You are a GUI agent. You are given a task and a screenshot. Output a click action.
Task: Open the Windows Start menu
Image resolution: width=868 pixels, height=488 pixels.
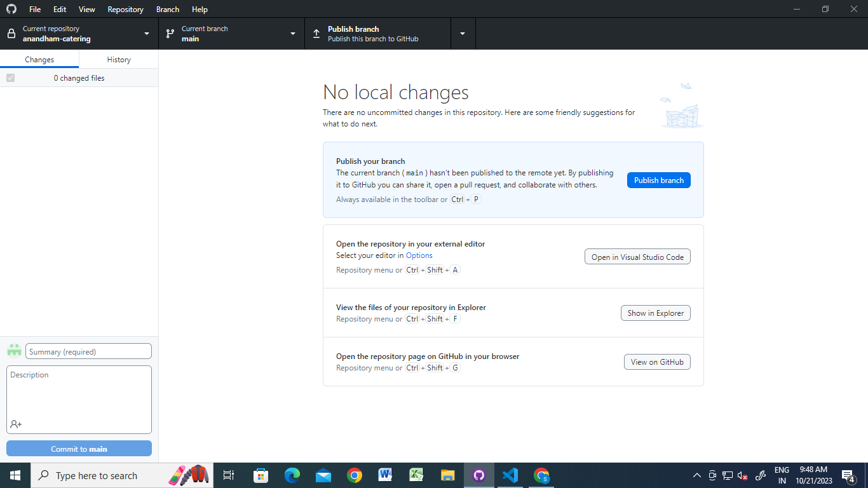15,475
